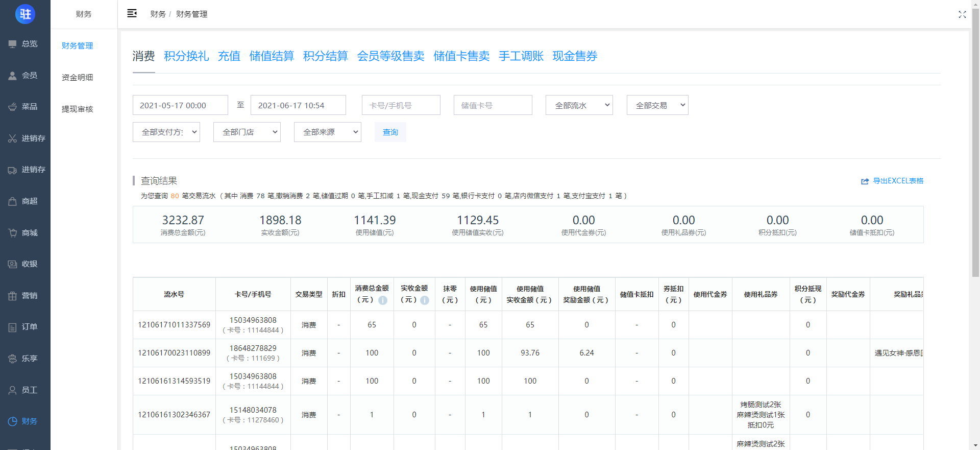Image resolution: width=980 pixels, height=450 pixels.
Task: Switch to 会员等级售卖 tab
Action: click(x=390, y=56)
